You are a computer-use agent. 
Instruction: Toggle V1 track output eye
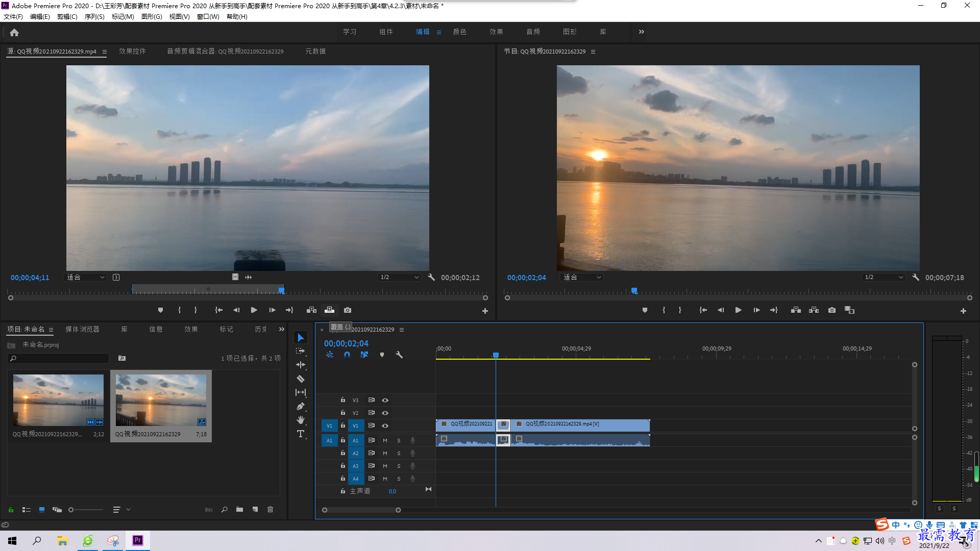385,425
